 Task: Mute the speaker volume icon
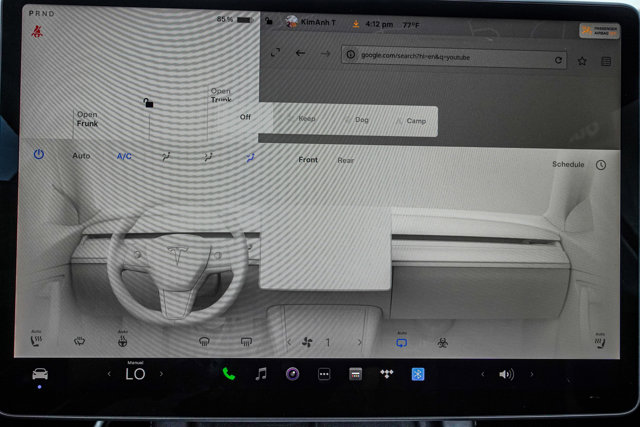point(507,374)
